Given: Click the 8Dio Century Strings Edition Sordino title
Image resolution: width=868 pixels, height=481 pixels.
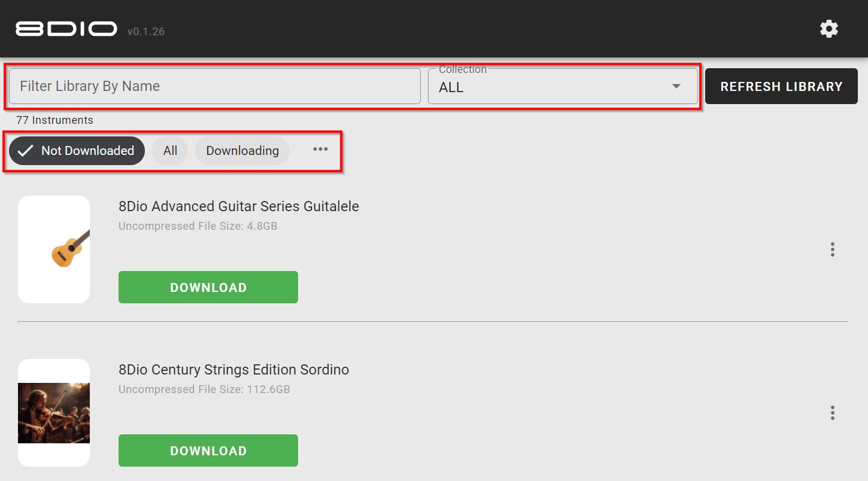Looking at the screenshot, I should click(x=234, y=370).
